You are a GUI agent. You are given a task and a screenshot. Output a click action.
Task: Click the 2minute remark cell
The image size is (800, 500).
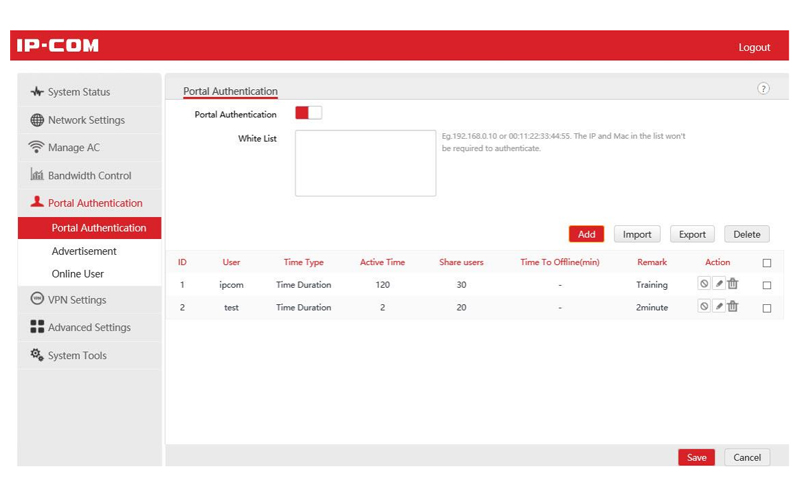652,308
